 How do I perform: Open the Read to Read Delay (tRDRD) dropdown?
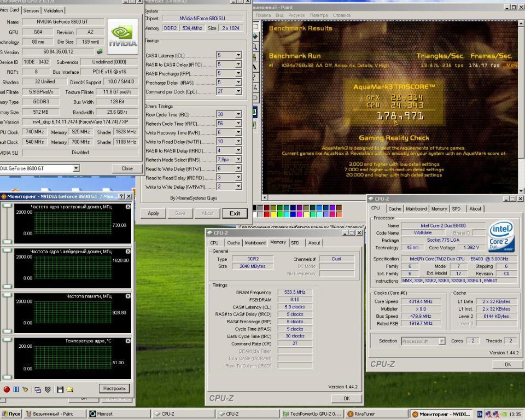(238, 178)
